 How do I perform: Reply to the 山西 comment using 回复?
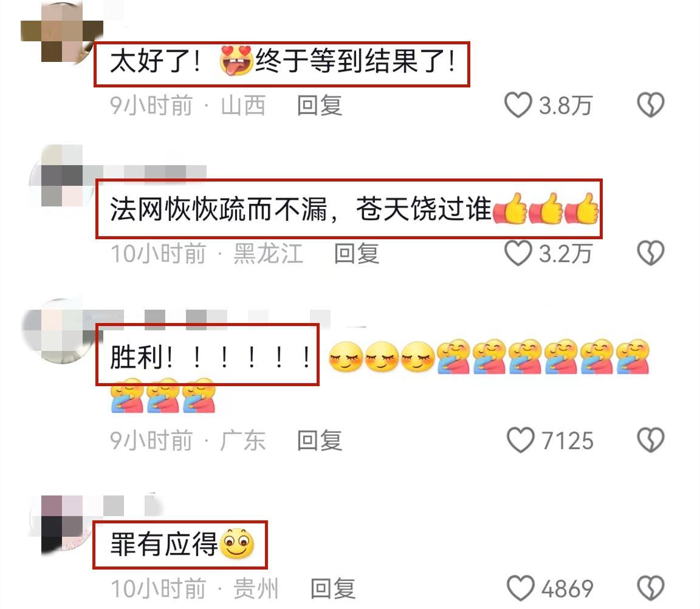pos(320,106)
